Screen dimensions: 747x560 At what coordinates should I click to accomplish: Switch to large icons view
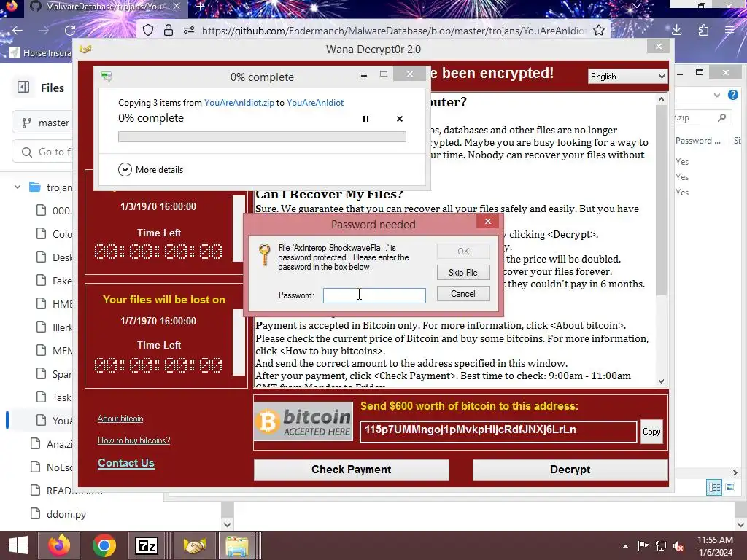[730, 487]
